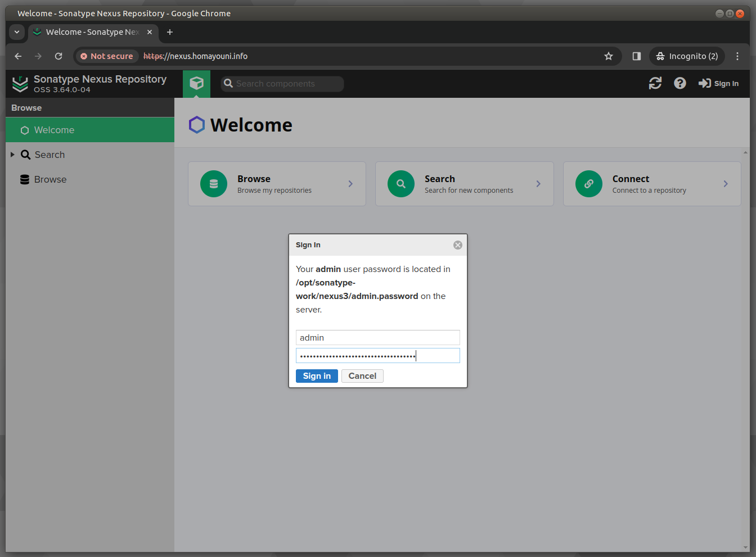Bookmark this page with star icon
The height and width of the screenshot is (557, 756).
click(609, 56)
